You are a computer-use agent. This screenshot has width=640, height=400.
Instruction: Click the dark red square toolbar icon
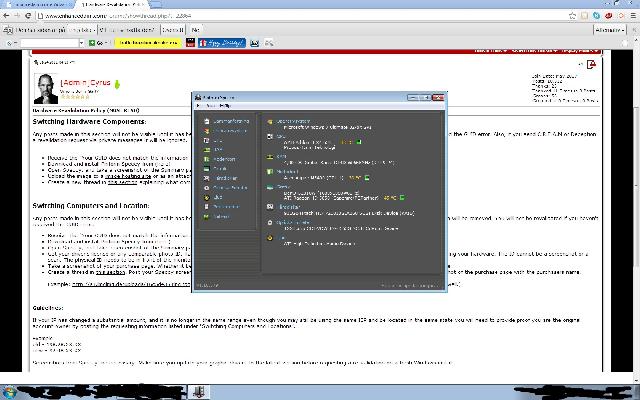tap(190, 43)
